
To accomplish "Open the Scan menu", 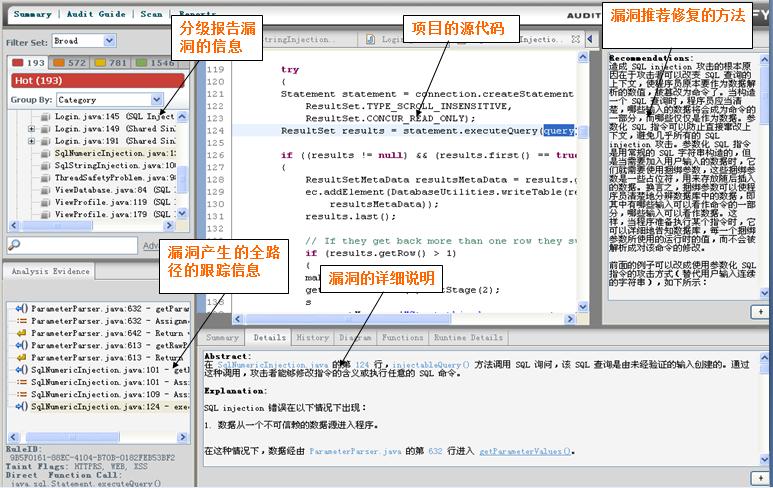I will (151, 14).
